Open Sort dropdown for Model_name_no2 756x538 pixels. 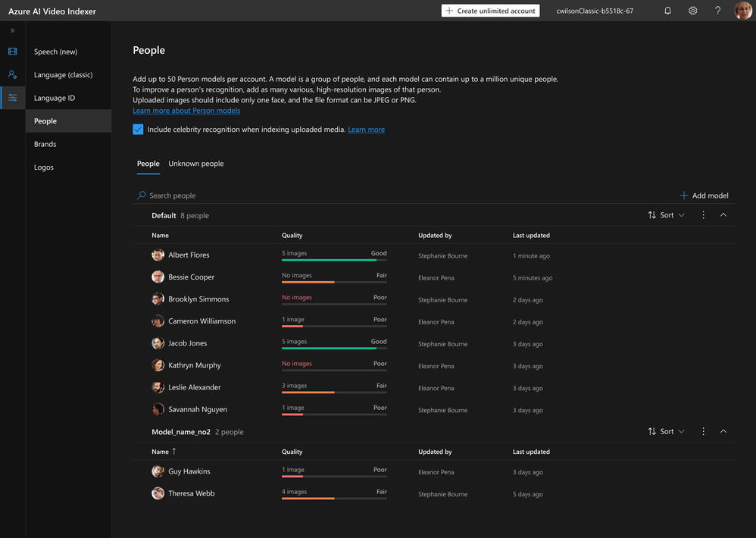coord(666,431)
